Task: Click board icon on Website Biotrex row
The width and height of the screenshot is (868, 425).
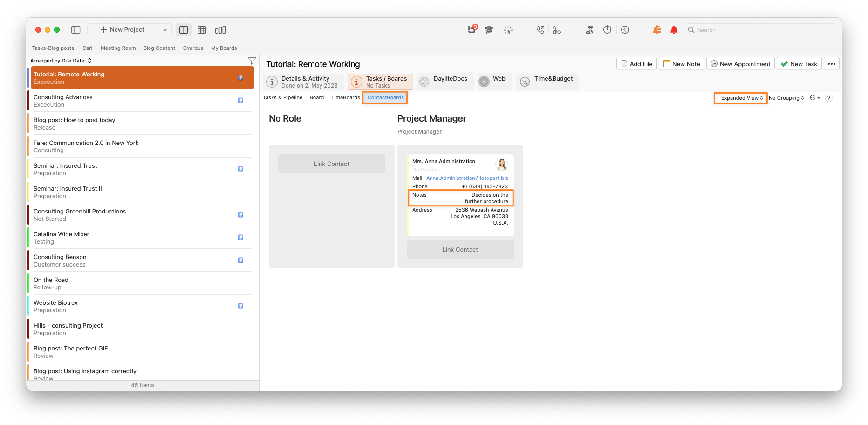Action: 240,306
